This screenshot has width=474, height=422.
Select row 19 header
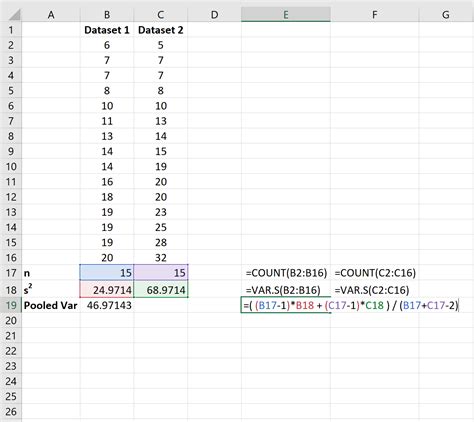coord(11,305)
